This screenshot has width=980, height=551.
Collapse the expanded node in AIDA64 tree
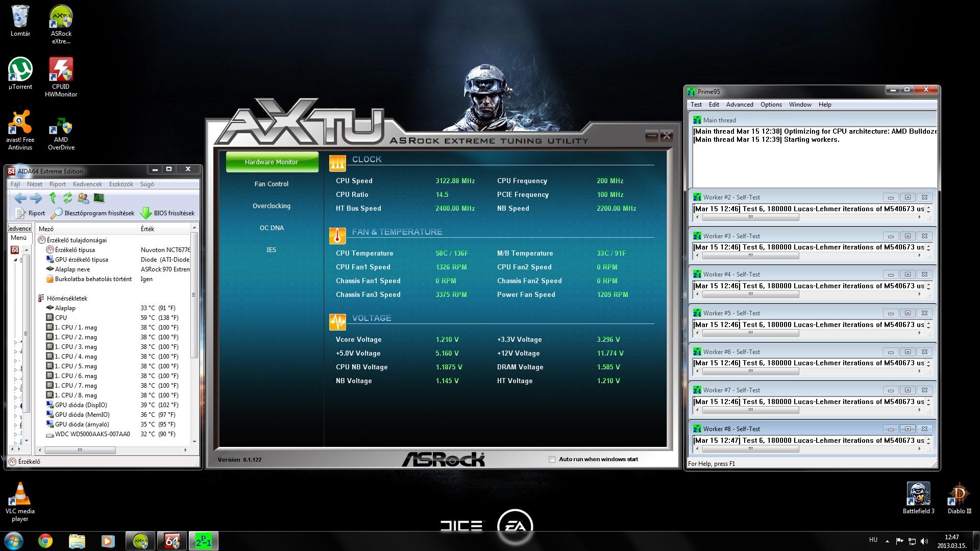15,260
